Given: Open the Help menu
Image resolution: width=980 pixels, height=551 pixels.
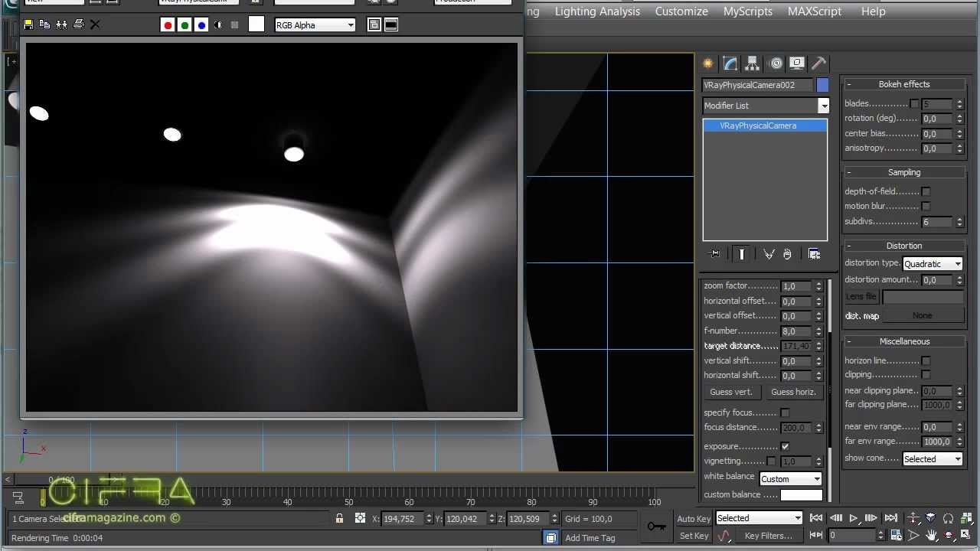Looking at the screenshot, I should coord(873,11).
